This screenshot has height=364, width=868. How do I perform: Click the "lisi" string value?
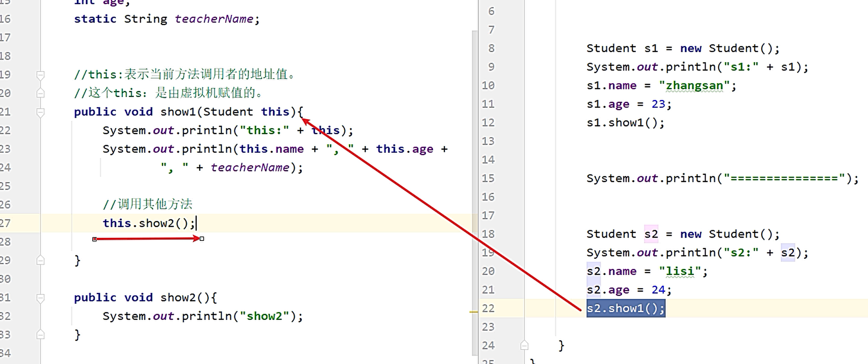(680, 271)
